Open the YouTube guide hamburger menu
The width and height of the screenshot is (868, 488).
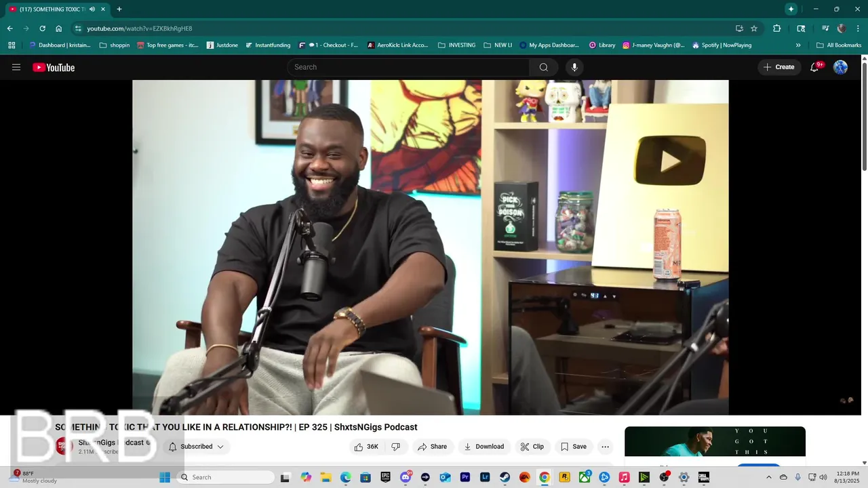click(16, 67)
